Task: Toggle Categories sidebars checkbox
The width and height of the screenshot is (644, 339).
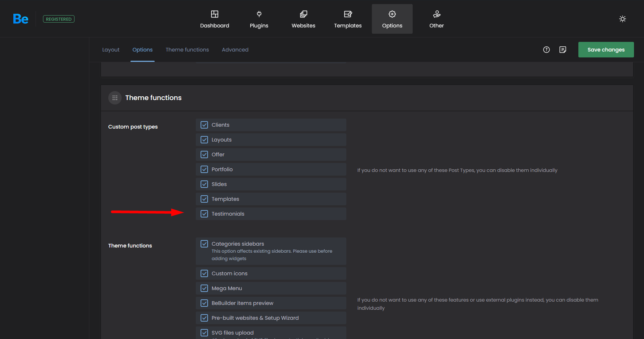Action: click(204, 244)
